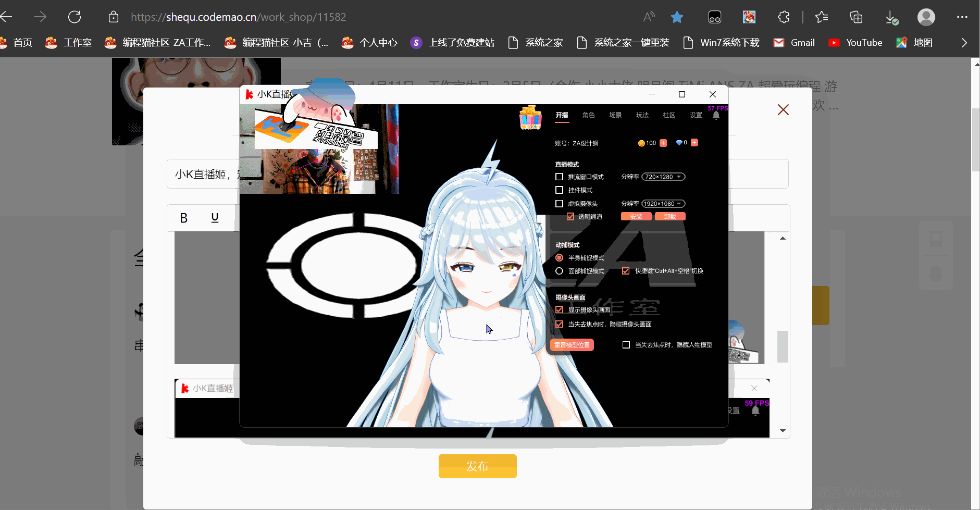The height and width of the screenshot is (510, 980).
Task: Open the 上线了免费建站 bookmark link
Action: 452,43
